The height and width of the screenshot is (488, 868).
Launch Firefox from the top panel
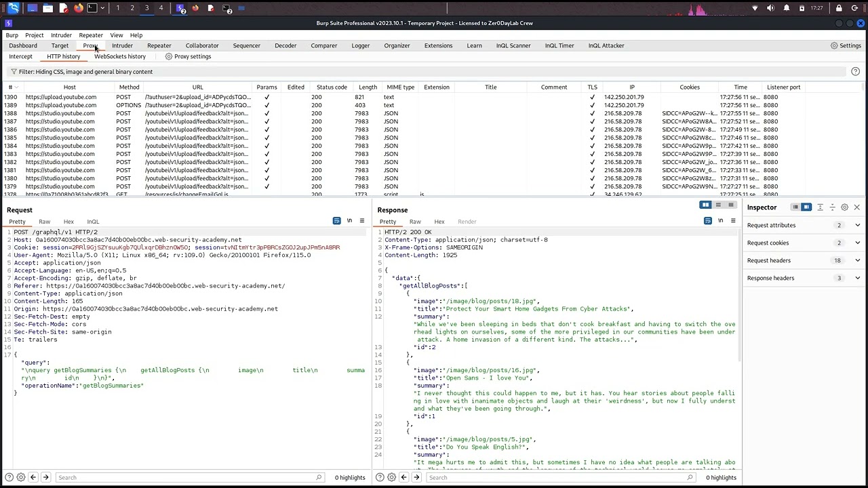point(78,8)
